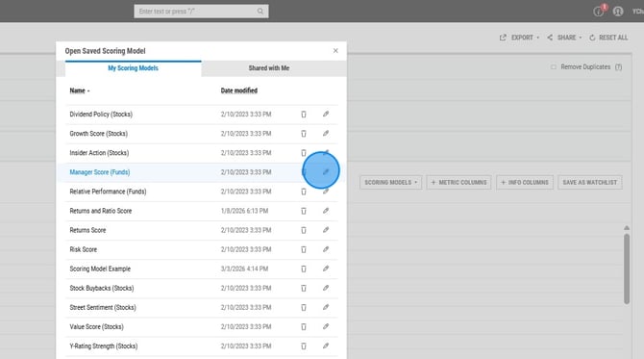Open help for Remove Duplicates
Viewport: 644px width, 359px height.
619,67
